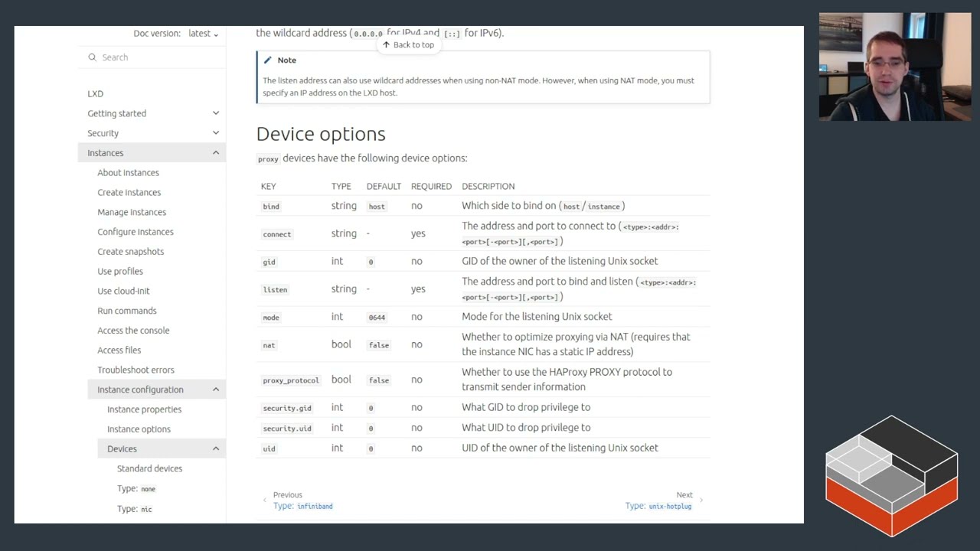The image size is (980, 551).
Task: Click the Previous page chevron icon
Action: point(265,500)
